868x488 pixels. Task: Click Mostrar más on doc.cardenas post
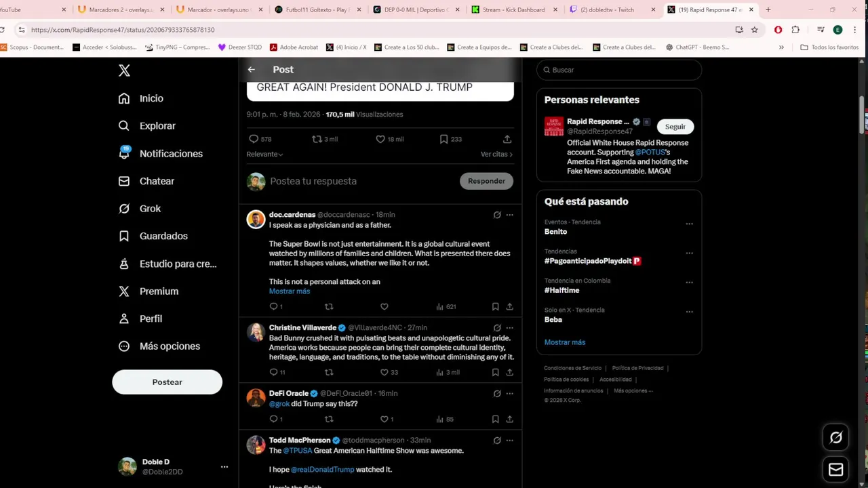click(x=290, y=291)
